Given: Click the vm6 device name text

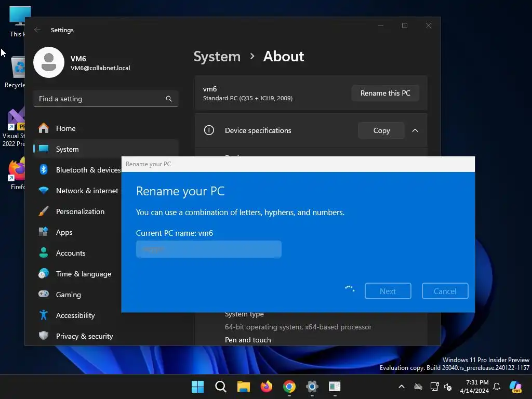Looking at the screenshot, I should tap(210, 89).
